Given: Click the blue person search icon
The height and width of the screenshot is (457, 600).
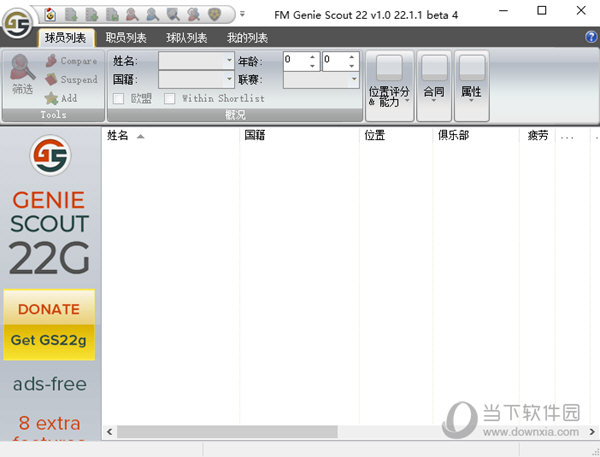Looking at the screenshot, I should (152, 15).
